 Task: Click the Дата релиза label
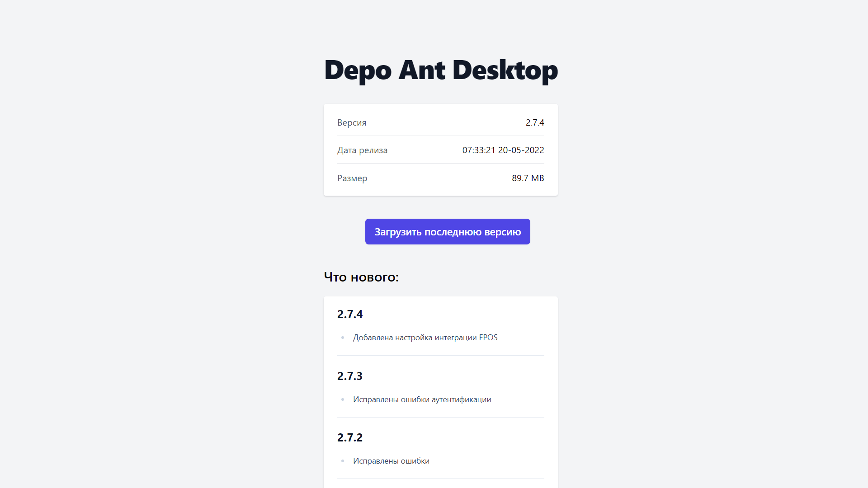click(362, 150)
